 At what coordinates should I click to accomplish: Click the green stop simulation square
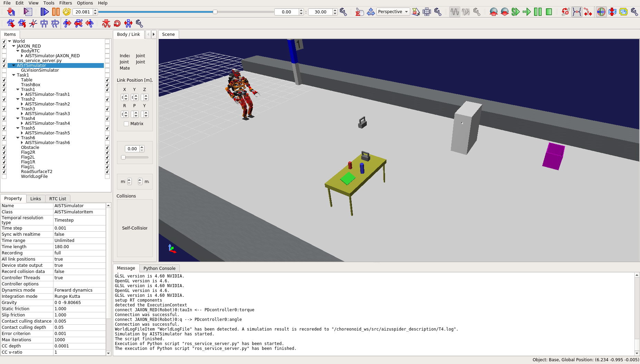(549, 12)
